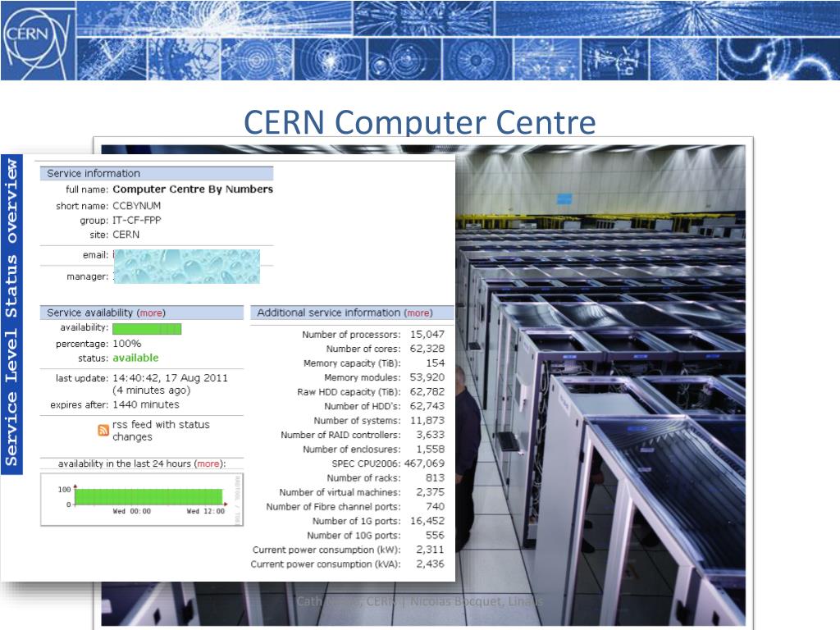Select the RAID controllers value 3,633
Image resolution: width=840 pixels, height=630 pixels.
(431, 435)
